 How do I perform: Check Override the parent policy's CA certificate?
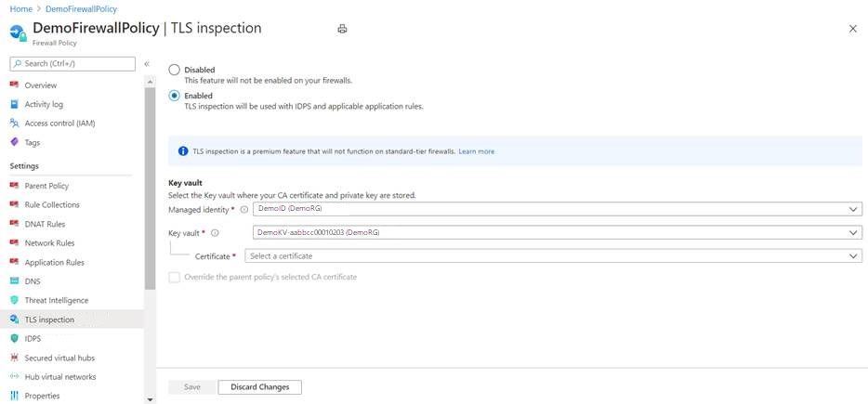tap(174, 277)
